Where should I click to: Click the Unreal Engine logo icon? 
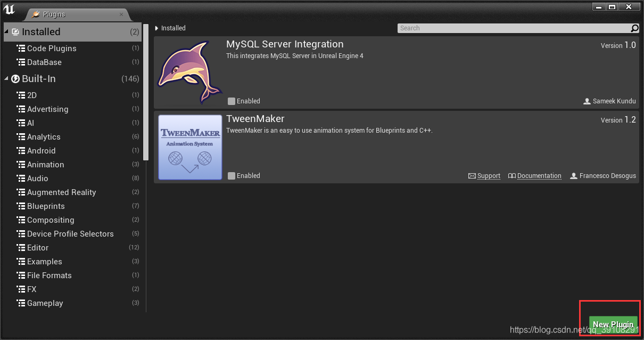(x=9, y=9)
